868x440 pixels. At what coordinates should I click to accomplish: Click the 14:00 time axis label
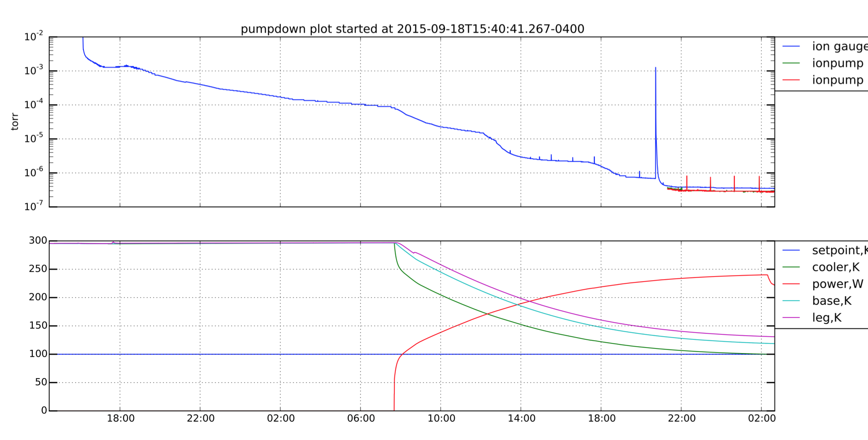522,418
